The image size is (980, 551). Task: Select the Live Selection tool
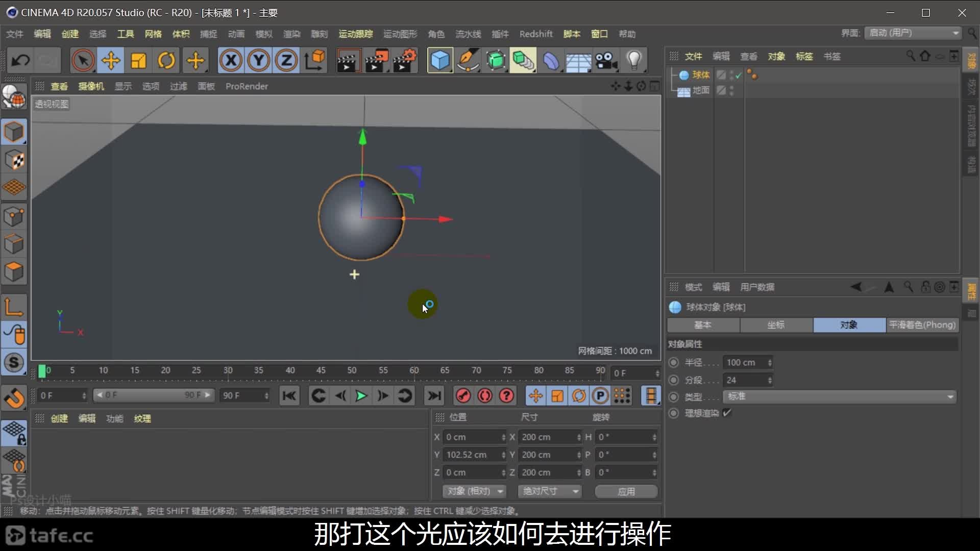pos(83,61)
